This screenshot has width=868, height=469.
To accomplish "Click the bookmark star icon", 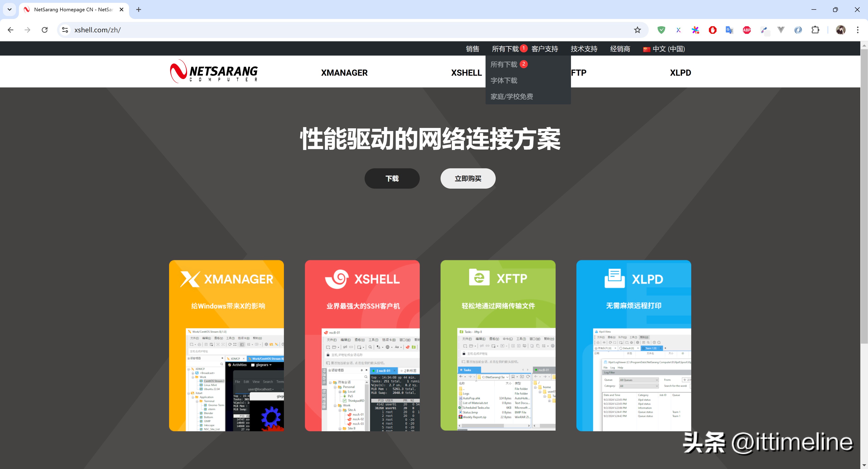I will click(x=637, y=30).
